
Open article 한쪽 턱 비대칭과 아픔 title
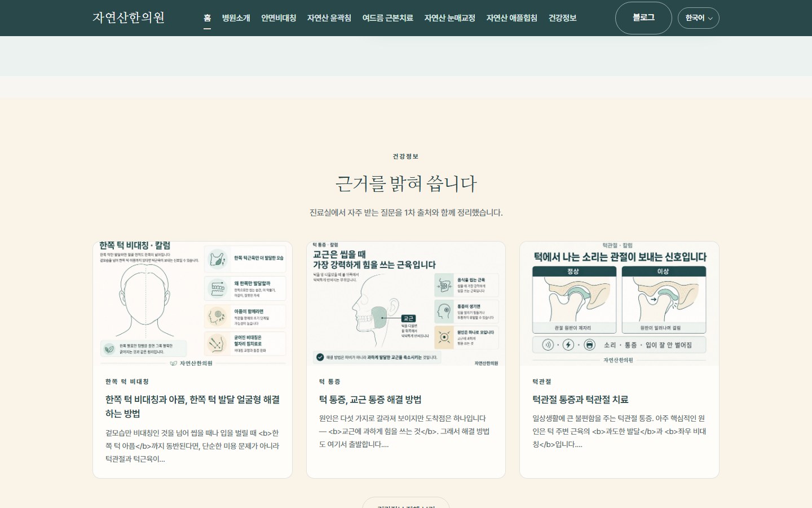coord(192,406)
